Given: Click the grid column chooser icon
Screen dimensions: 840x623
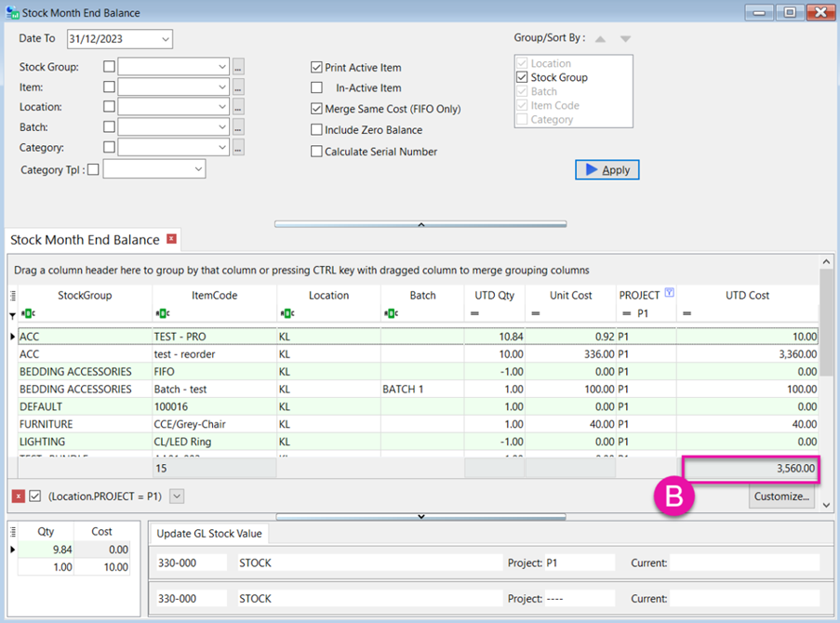Looking at the screenshot, I should point(13,296).
